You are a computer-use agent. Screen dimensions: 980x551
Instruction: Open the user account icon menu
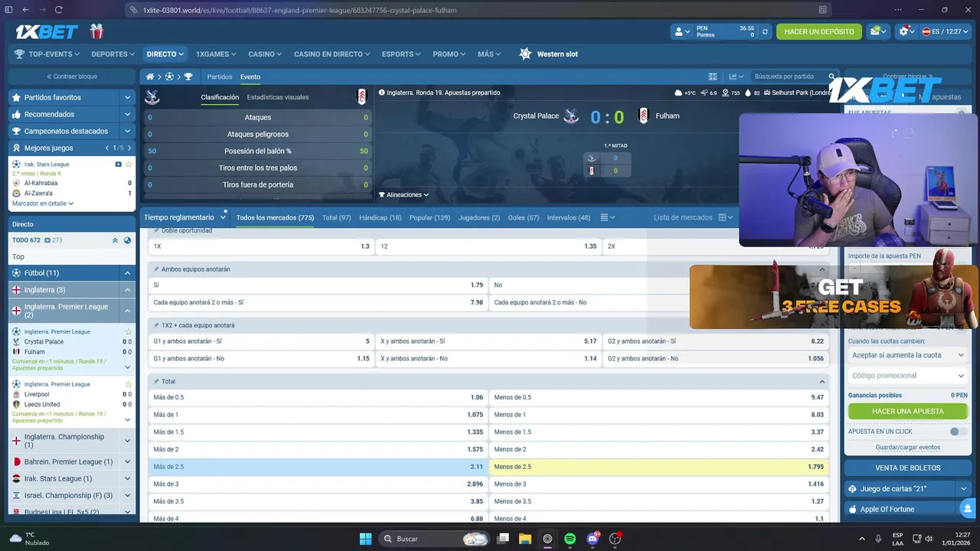(681, 31)
